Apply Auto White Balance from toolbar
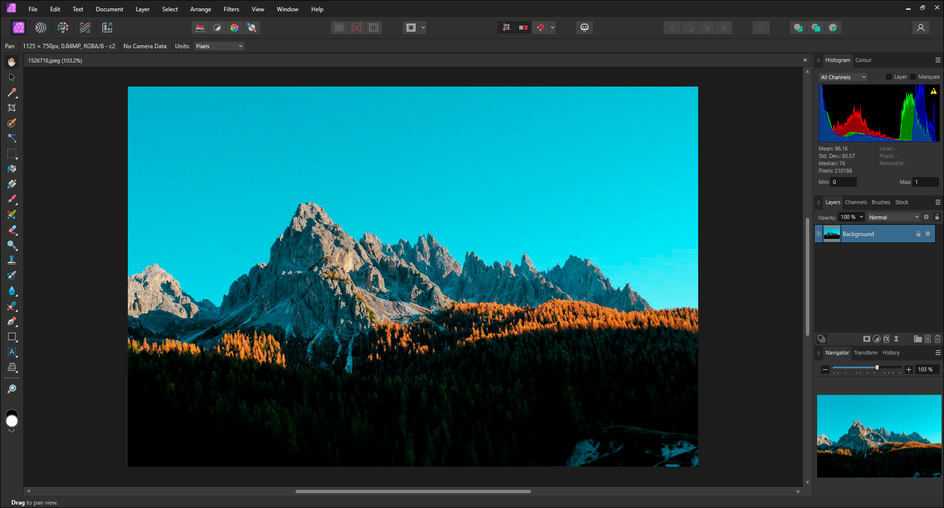This screenshot has height=508, width=944. 252,28
